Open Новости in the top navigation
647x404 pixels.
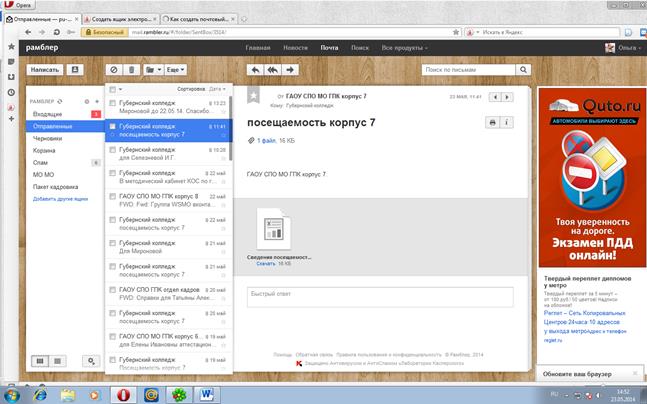coord(295,48)
